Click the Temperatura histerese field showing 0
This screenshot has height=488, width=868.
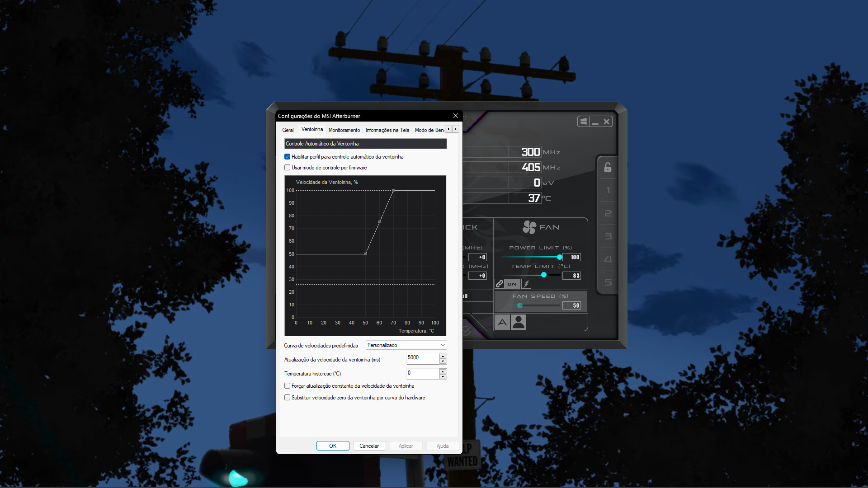(423, 373)
